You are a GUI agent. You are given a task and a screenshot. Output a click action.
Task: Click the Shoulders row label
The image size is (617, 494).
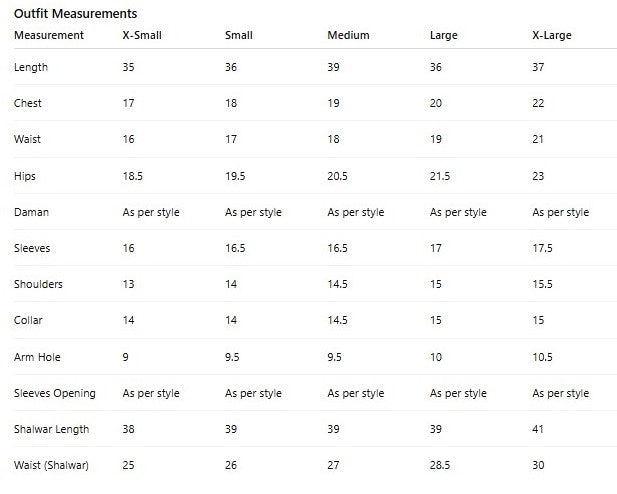coord(39,284)
